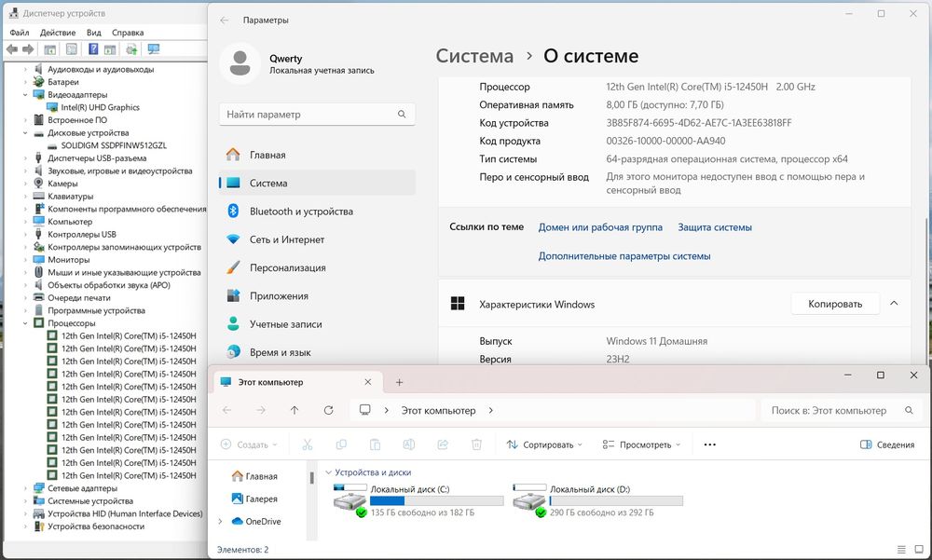
Task: Click the Share icon in Explorer toolbar
Action: click(442, 444)
